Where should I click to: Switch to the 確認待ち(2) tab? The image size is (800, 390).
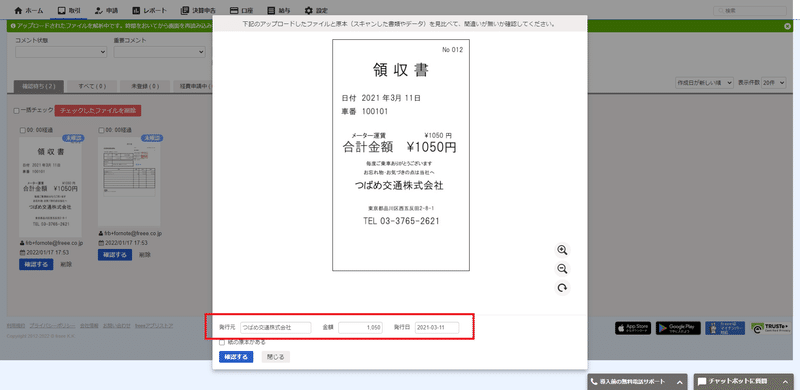[x=39, y=87]
